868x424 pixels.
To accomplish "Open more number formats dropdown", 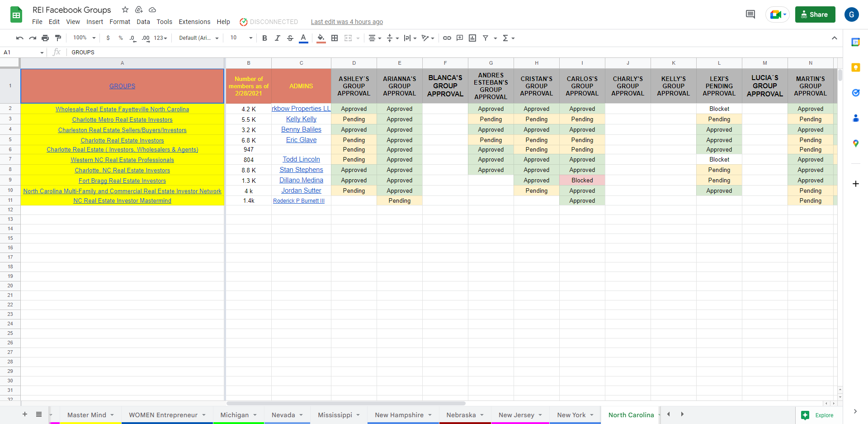I will click(x=160, y=38).
